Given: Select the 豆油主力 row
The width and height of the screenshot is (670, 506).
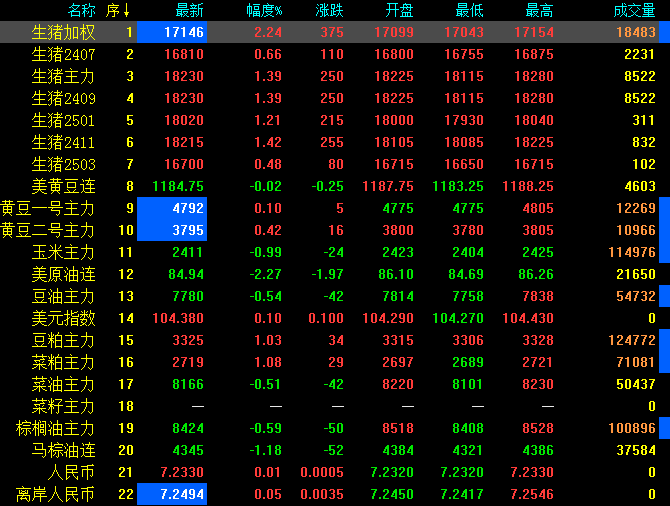Looking at the screenshot, I should pyautogui.click(x=335, y=296).
